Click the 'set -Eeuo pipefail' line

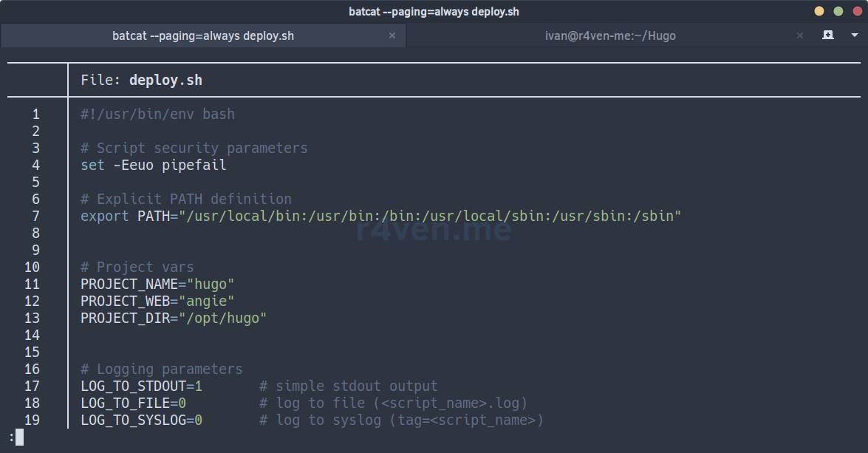(x=153, y=166)
